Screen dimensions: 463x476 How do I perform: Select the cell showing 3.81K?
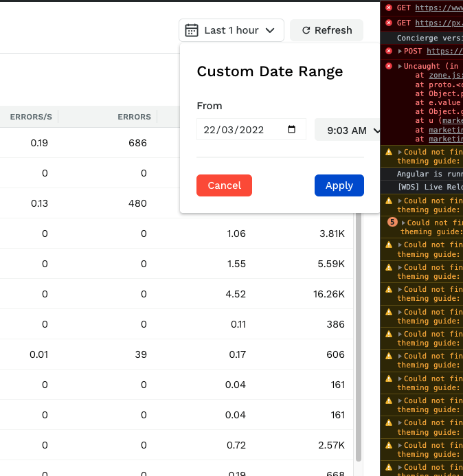click(332, 234)
